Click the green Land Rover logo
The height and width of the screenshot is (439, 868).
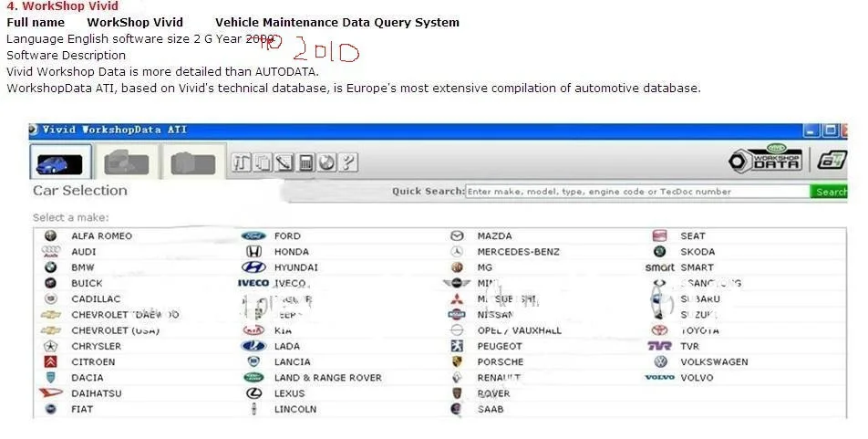pyautogui.click(x=253, y=378)
